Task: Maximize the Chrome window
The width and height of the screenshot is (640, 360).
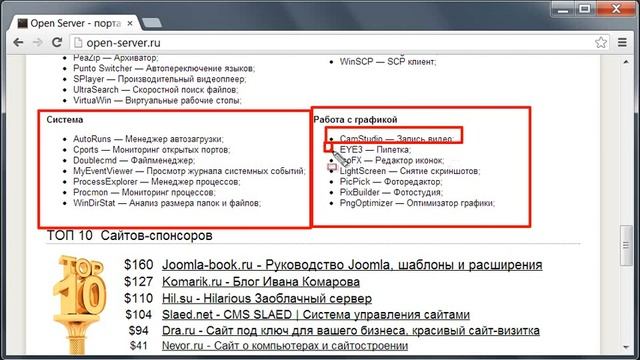Action: point(585,9)
